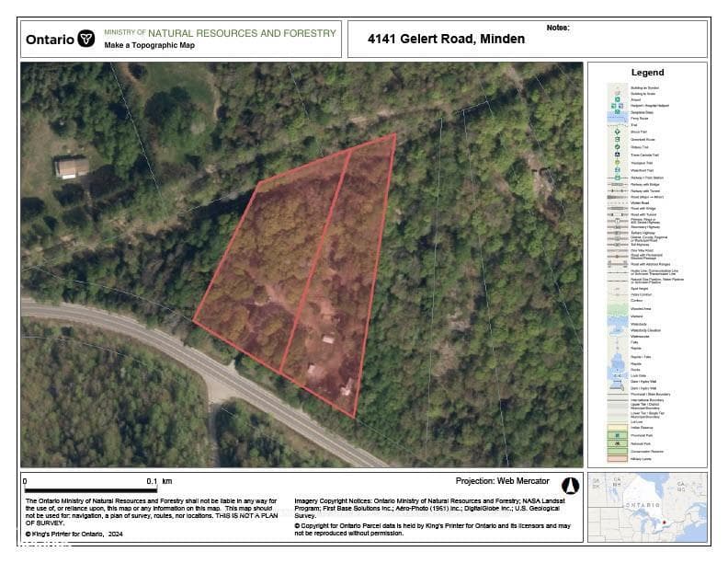Click the Seaplane Base legend symbol
Screen dimensions: 728x563
(617, 112)
